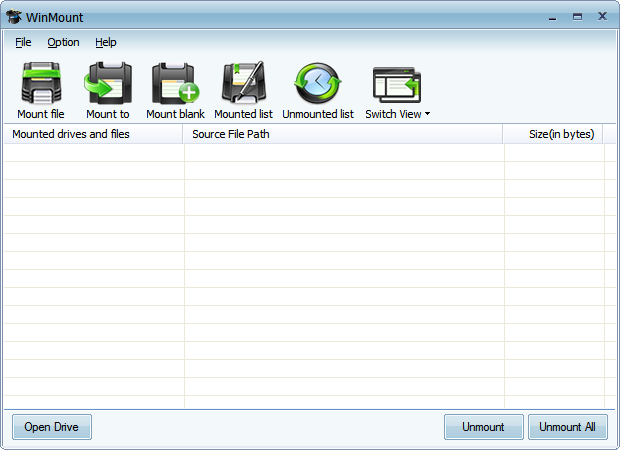The height and width of the screenshot is (450, 620).
Task: Open the Help menu
Action: tap(106, 42)
